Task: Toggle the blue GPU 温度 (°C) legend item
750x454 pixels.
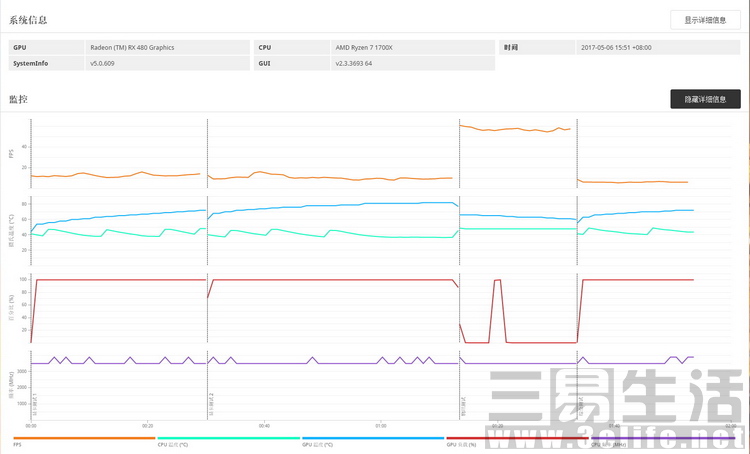Action: pos(373,441)
